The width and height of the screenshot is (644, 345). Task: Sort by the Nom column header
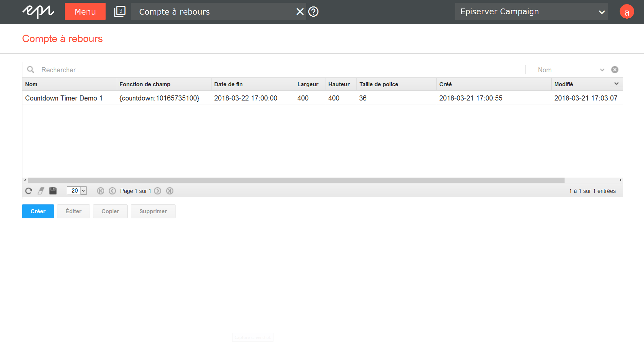tap(70, 84)
